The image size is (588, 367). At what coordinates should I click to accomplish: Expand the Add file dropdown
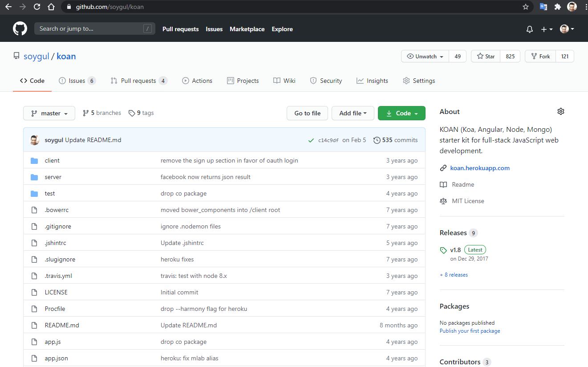(353, 113)
